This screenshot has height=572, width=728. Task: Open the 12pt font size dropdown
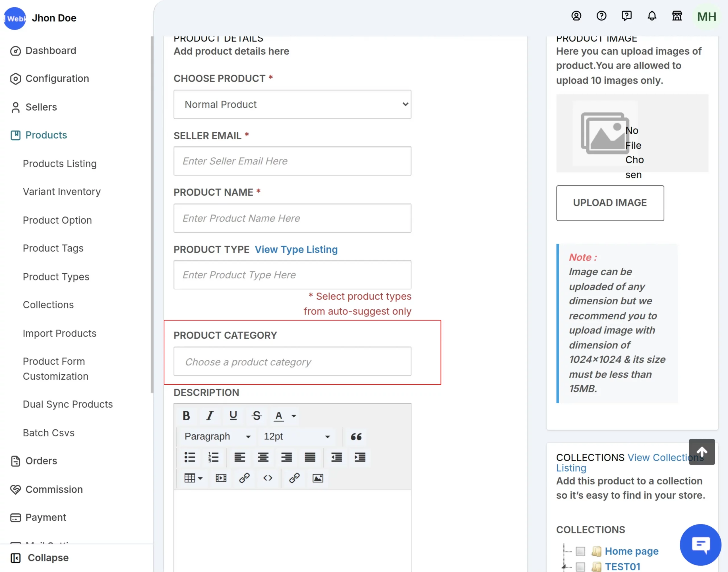click(297, 436)
